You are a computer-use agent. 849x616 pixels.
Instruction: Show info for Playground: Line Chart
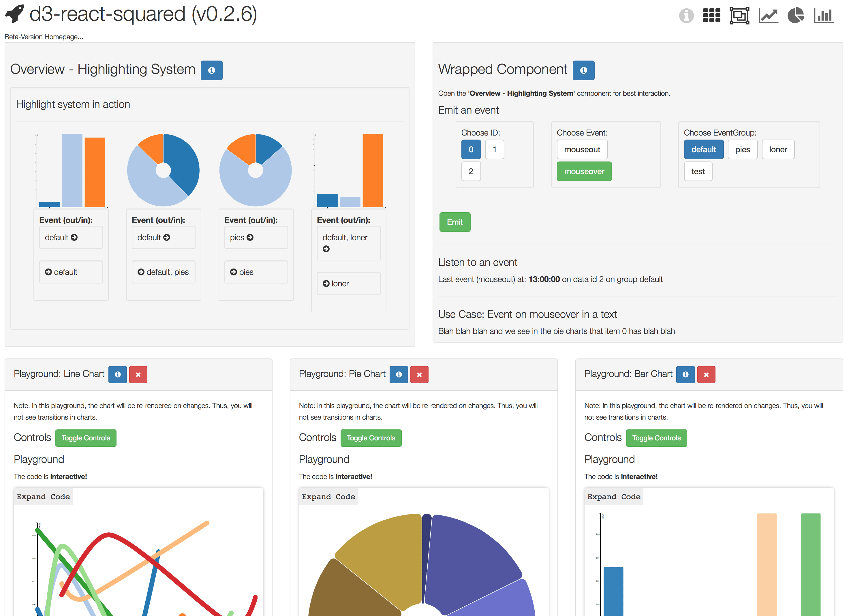pos(118,374)
